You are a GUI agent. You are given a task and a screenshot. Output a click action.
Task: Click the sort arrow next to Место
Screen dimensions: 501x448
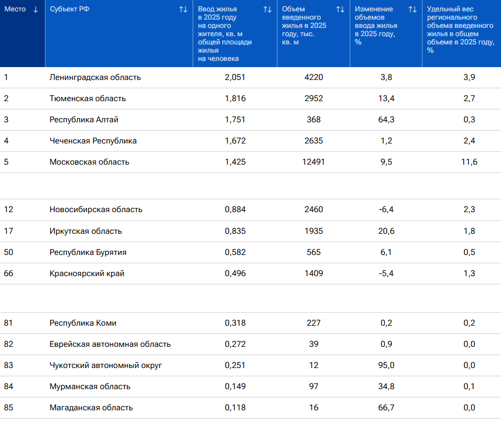(x=35, y=9)
